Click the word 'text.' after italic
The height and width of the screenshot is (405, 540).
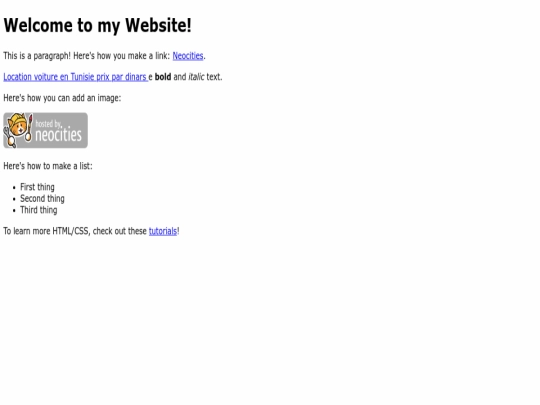214,77
